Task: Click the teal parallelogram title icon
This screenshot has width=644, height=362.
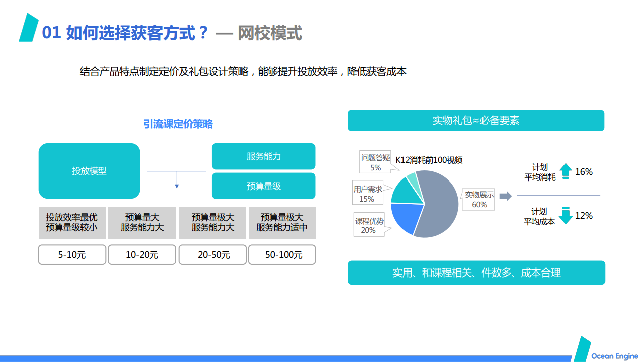Action: [x=29, y=28]
